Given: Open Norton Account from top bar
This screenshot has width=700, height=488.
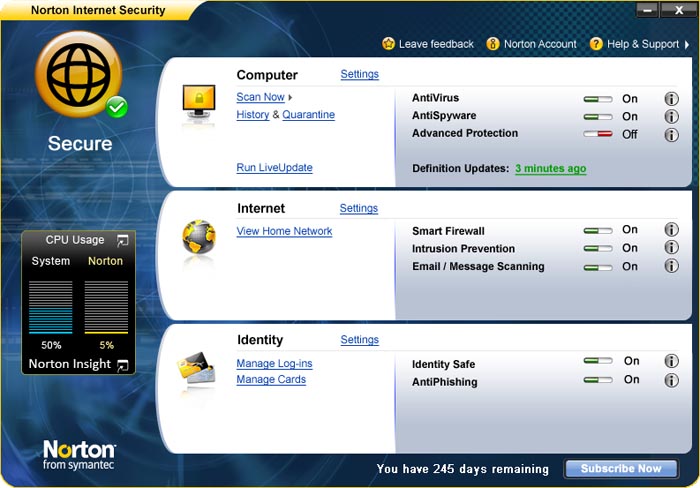Looking at the screenshot, I should [x=532, y=44].
